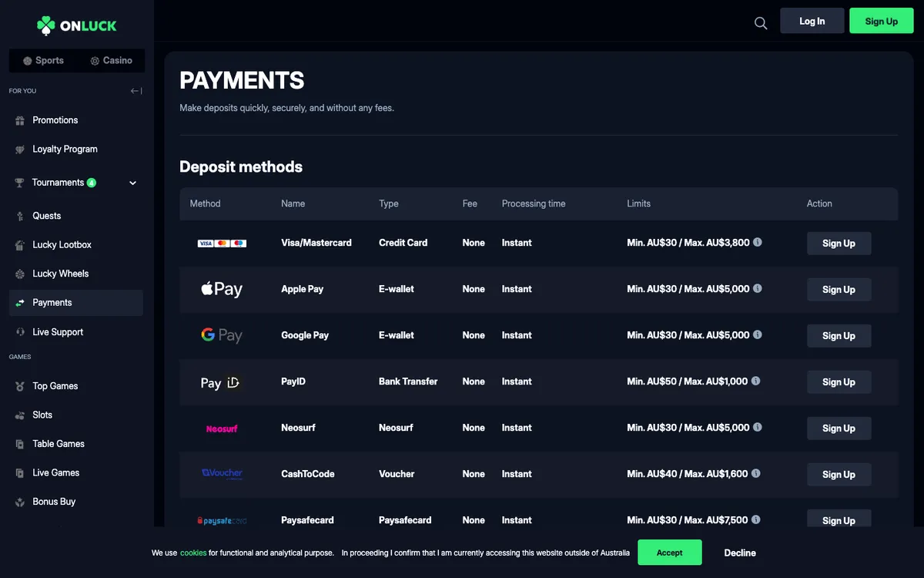Click the Visa/Mastercard card logos
This screenshot has height=578, width=924.
(222, 243)
